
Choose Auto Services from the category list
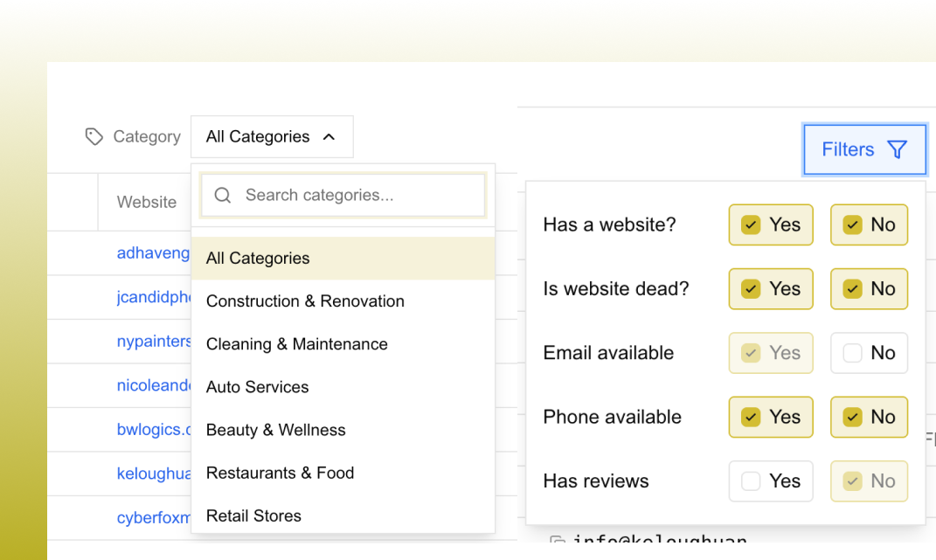pyautogui.click(x=257, y=387)
